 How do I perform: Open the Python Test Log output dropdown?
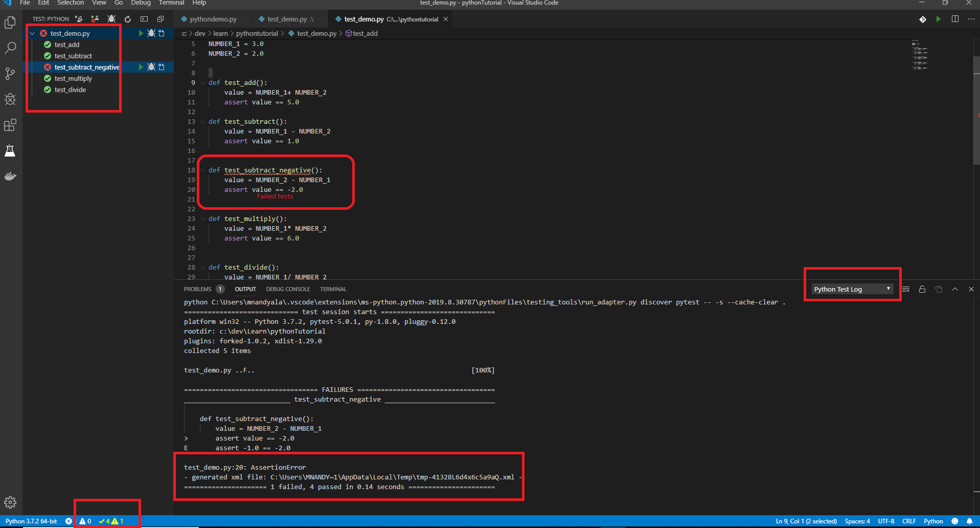(852, 289)
